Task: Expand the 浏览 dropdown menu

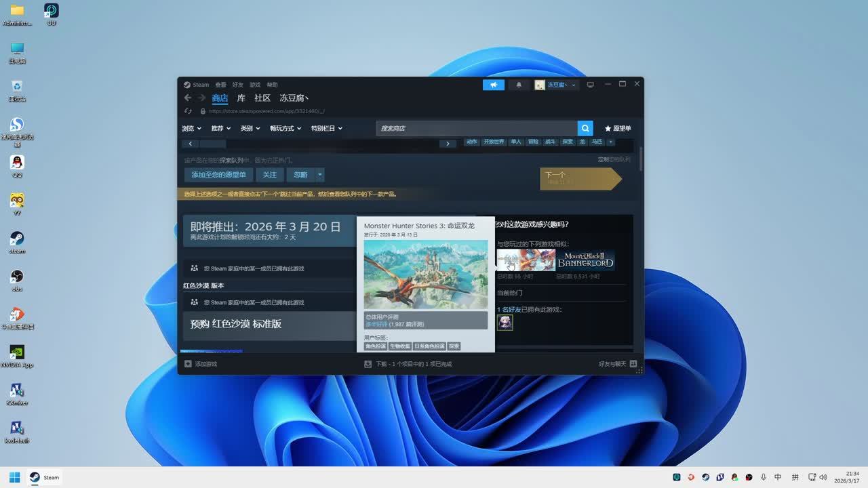Action: point(192,128)
